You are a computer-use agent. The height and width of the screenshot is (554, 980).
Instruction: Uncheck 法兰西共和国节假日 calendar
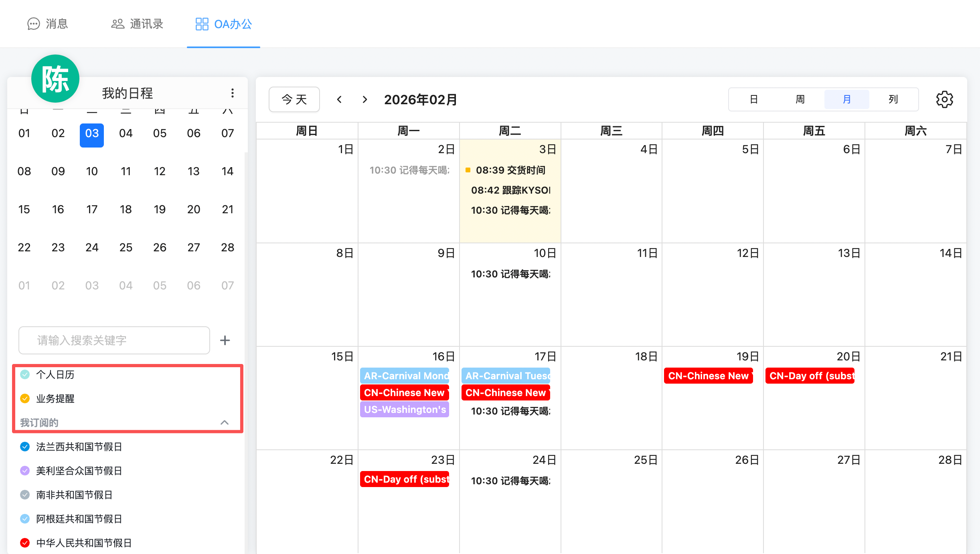(x=25, y=447)
